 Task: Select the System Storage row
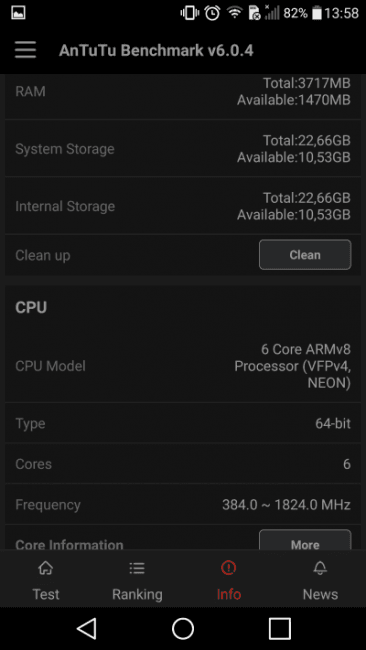183,148
